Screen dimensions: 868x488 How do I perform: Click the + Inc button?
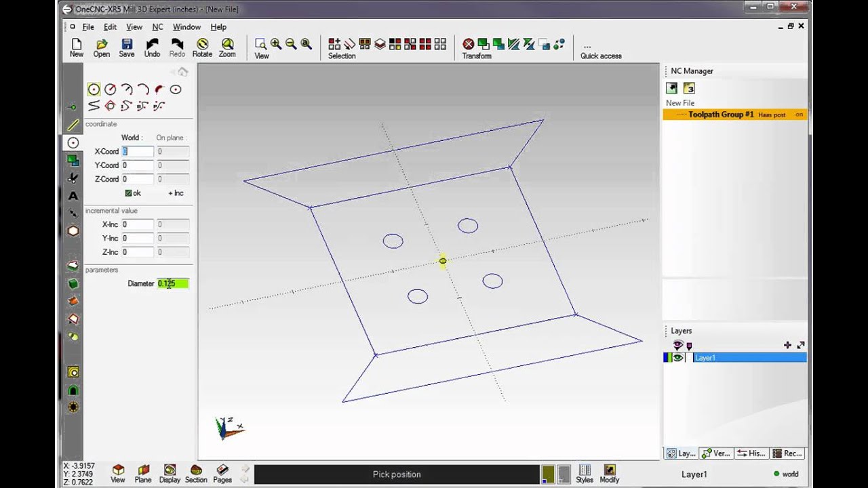point(176,193)
